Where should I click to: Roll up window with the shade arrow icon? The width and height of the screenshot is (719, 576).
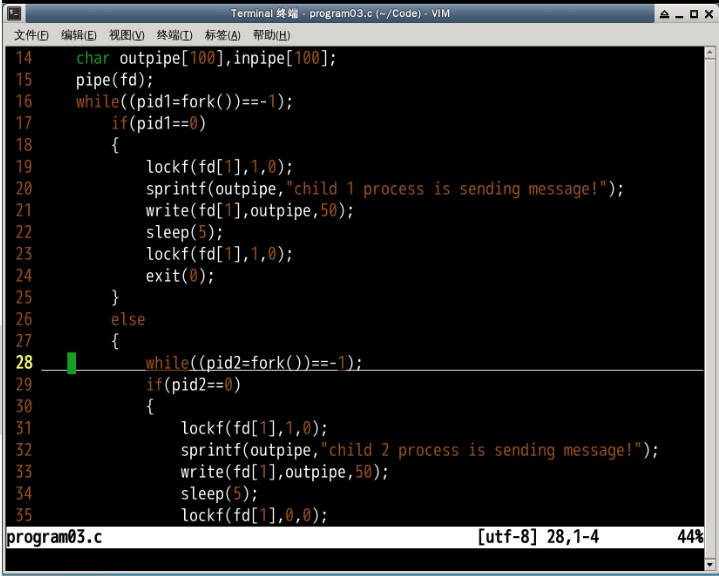[x=664, y=13]
